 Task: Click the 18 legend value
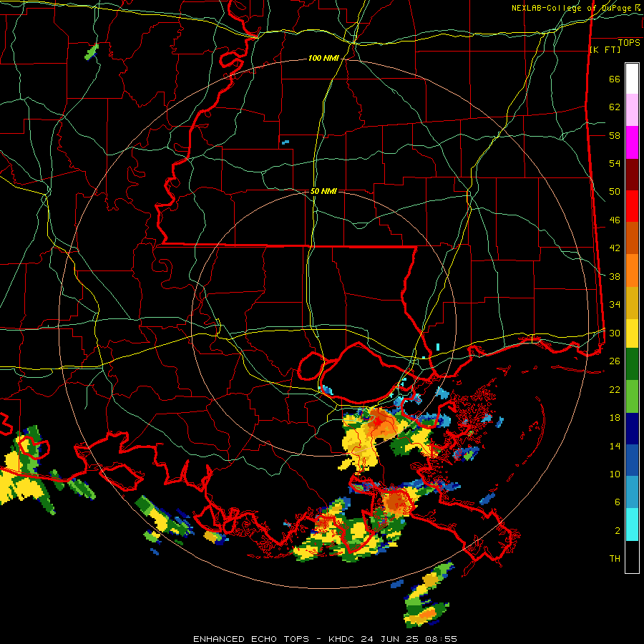(615, 418)
